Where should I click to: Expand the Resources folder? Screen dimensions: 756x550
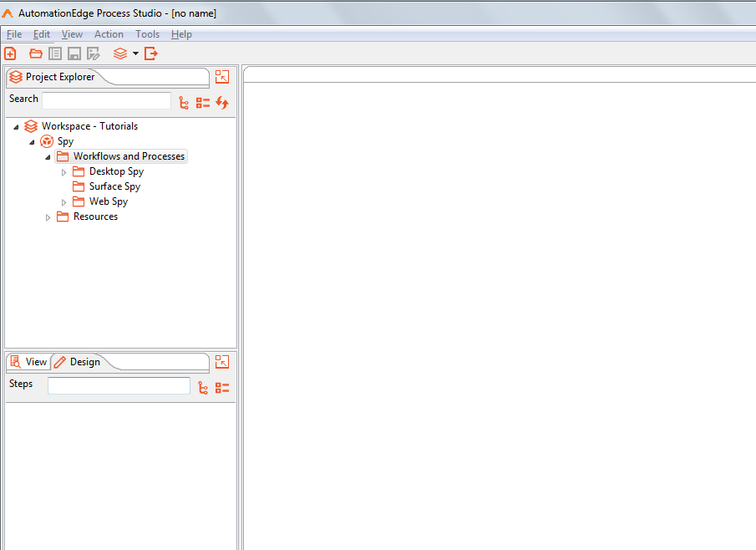click(48, 217)
